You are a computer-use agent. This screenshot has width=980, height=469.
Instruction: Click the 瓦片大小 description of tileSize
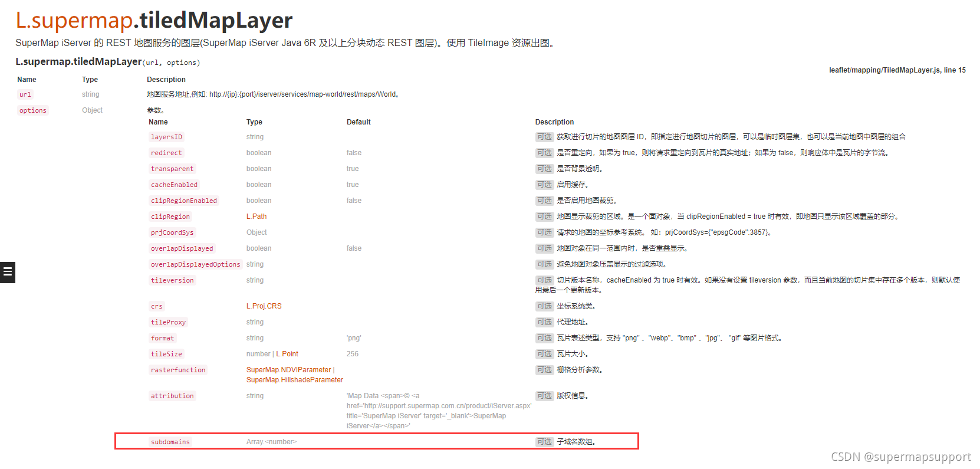[573, 354]
